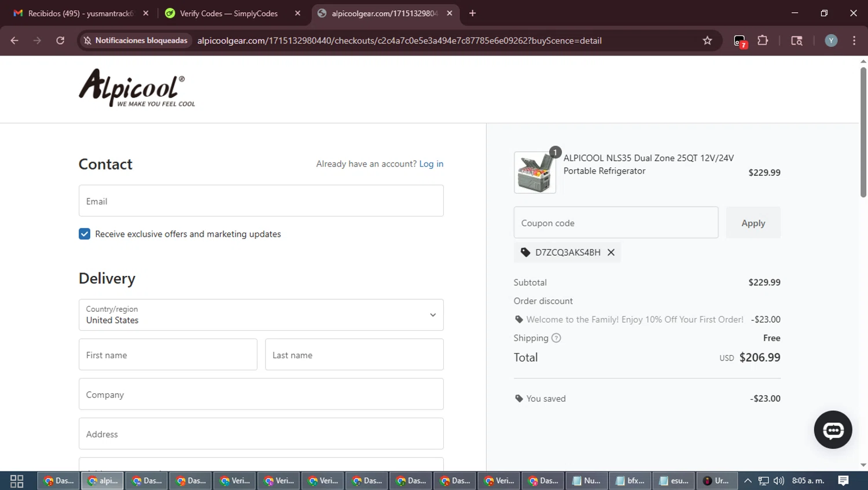The width and height of the screenshot is (868, 490).
Task: Expand the Country/region dropdown
Action: pos(261,315)
